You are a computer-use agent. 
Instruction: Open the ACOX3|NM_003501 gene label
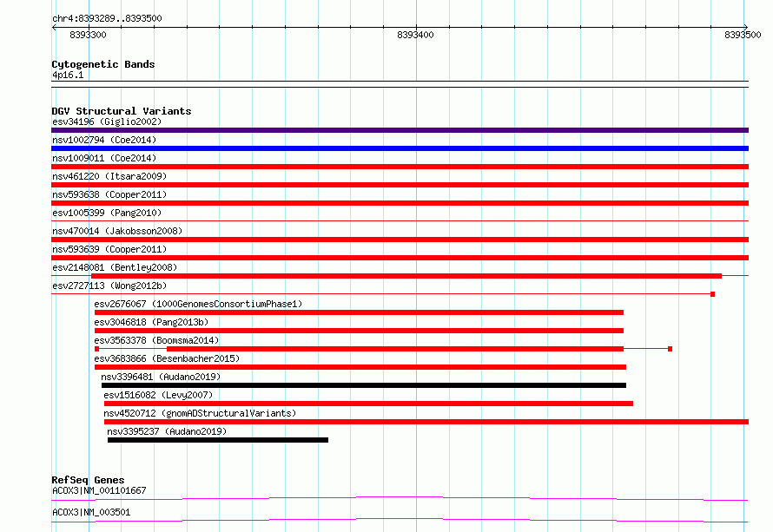pos(91,512)
